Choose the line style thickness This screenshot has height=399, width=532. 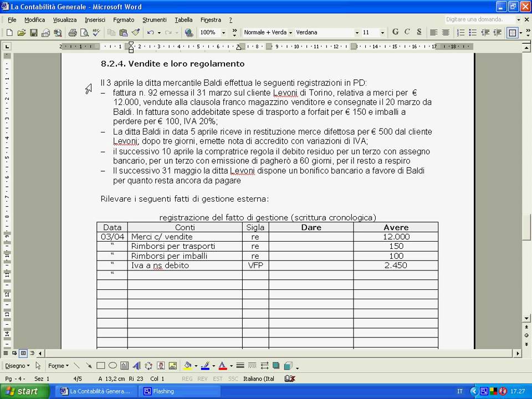tap(240, 366)
